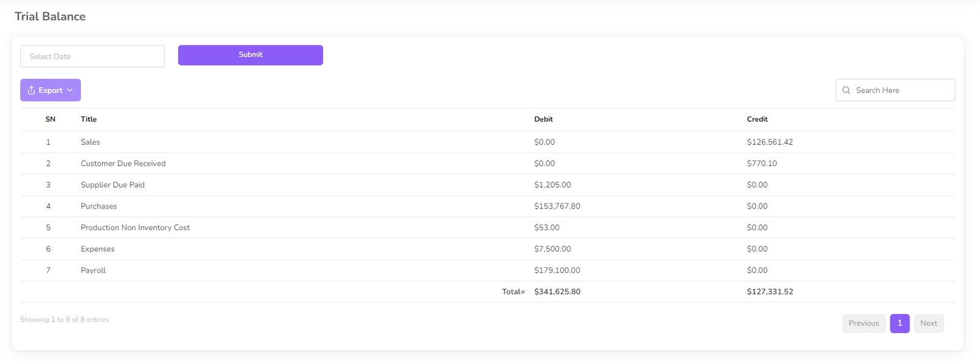980x363 pixels.
Task: Click the Select Date input field
Action: point(92,56)
